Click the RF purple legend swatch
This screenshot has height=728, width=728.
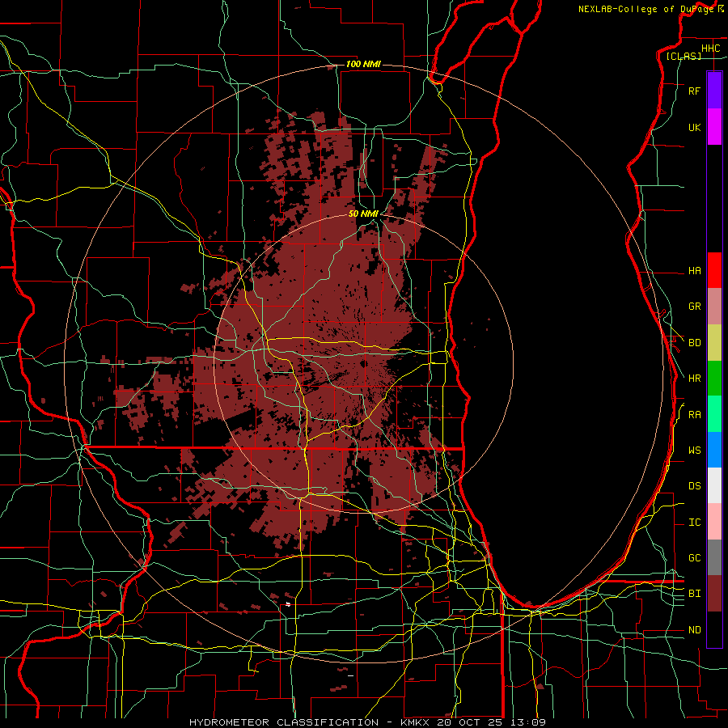(x=714, y=91)
